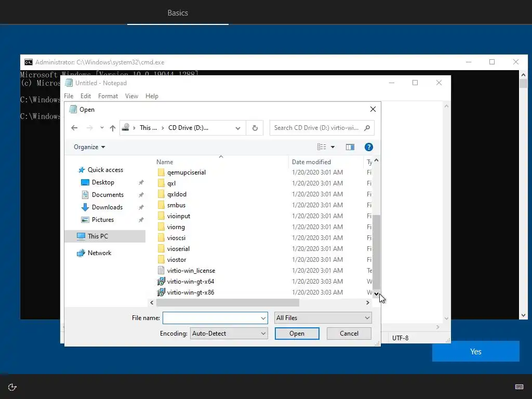The width and height of the screenshot is (532, 399).
Task: Expand the File name history dropdown
Action: tap(263, 318)
